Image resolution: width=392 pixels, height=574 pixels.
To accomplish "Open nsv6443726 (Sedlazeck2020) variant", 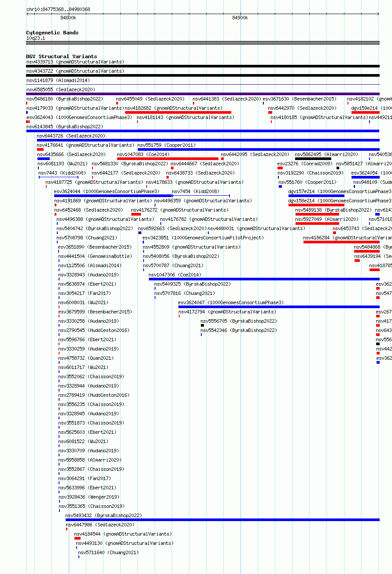I will coord(71,136).
